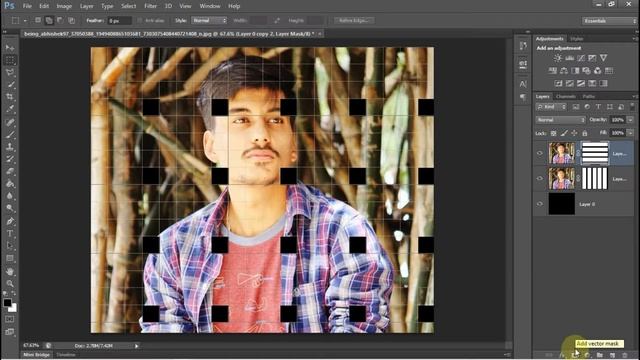Select the Path Selection tool
Viewport: 640px width, 360px height.
tap(10, 246)
